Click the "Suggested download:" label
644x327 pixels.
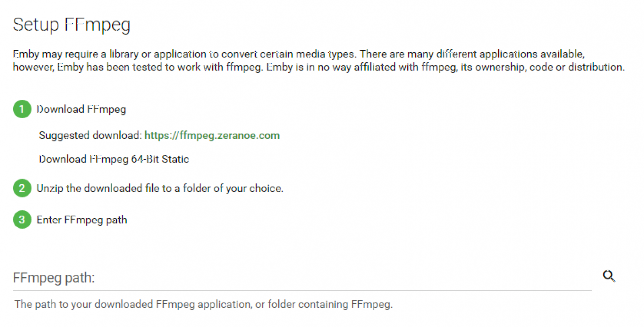pos(90,136)
